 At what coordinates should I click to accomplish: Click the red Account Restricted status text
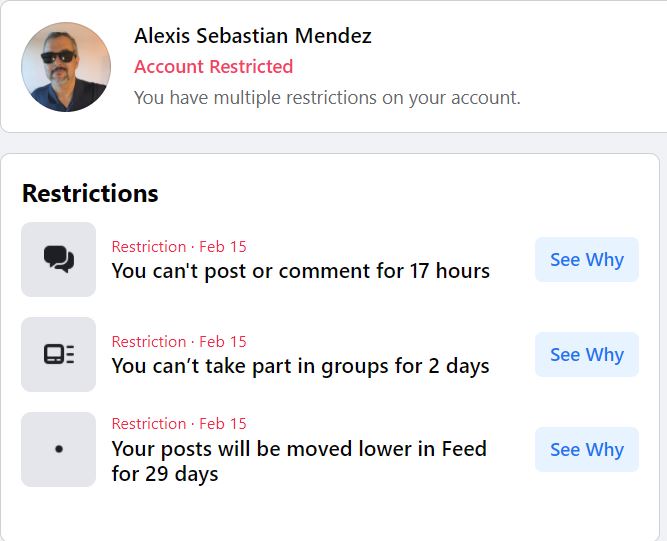click(x=213, y=67)
